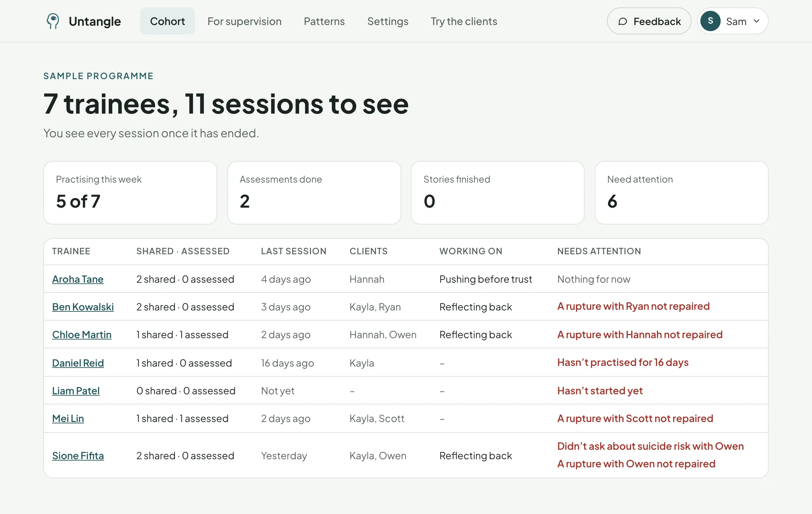Open trainee Sione Fifita's profile

(78, 455)
